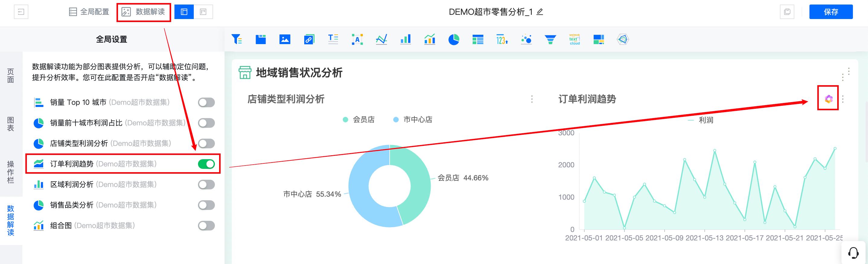Insert an image component
The height and width of the screenshot is (264, 868).
[285, 40]
